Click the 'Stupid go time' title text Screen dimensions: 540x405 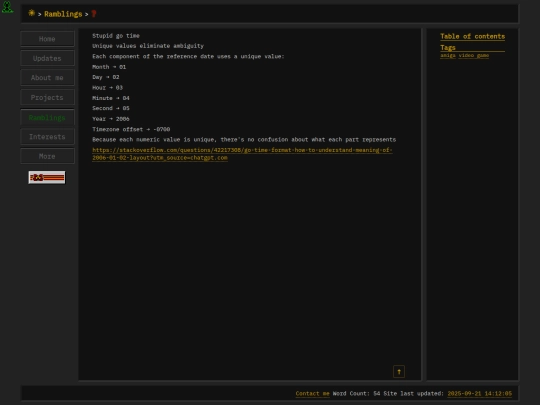pyautogui.click(x=116, y=36)
